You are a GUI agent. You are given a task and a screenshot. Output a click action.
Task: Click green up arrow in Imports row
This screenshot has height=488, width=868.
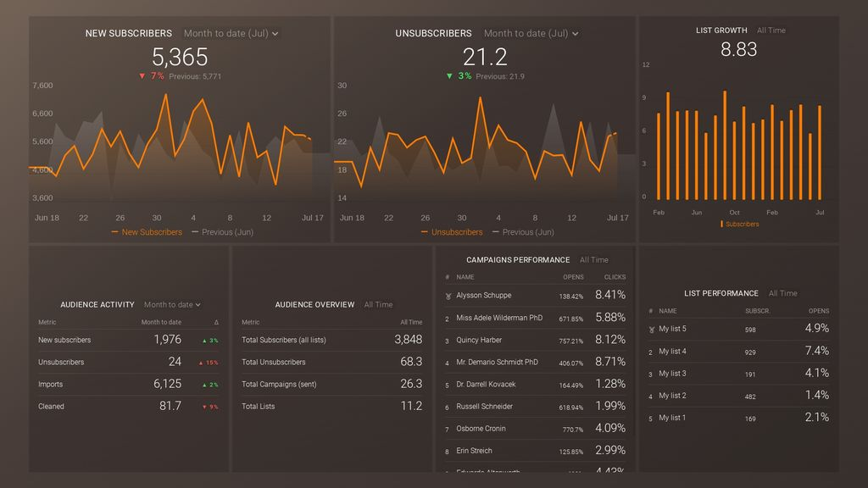tap(204, 385)
